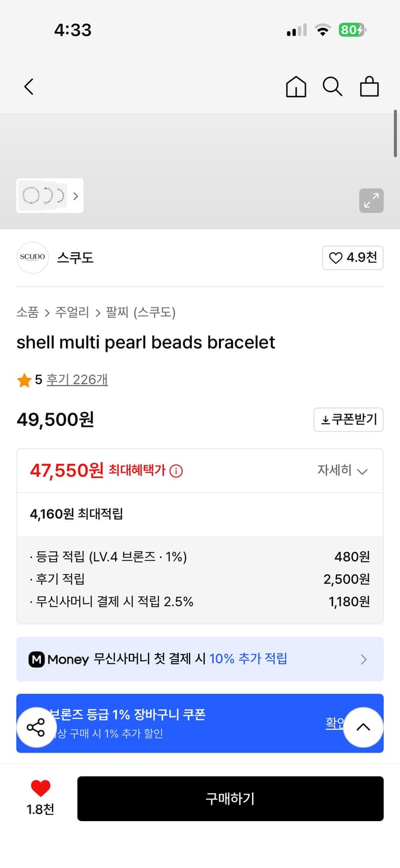Tap the scroll-to-top chevron button

tap(364, 727)
